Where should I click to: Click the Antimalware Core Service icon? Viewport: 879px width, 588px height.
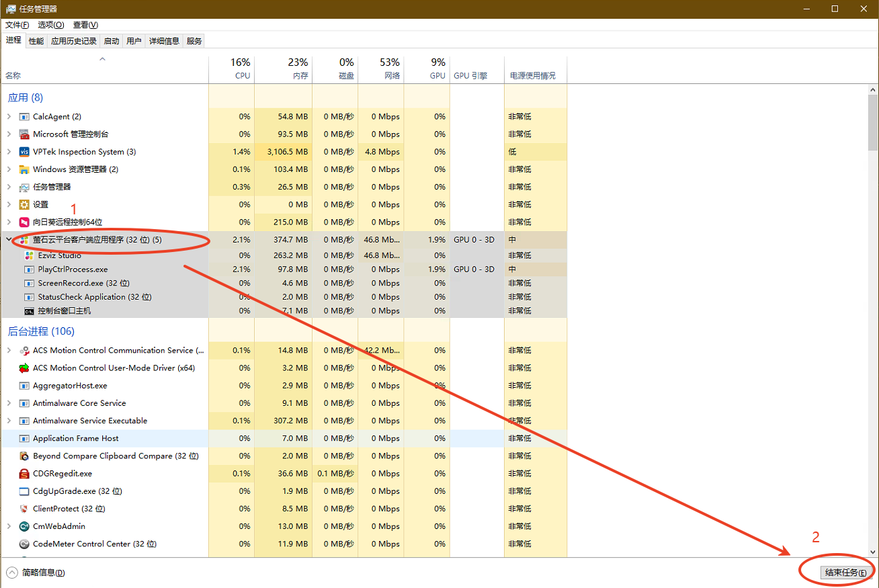tap(24, 403)
